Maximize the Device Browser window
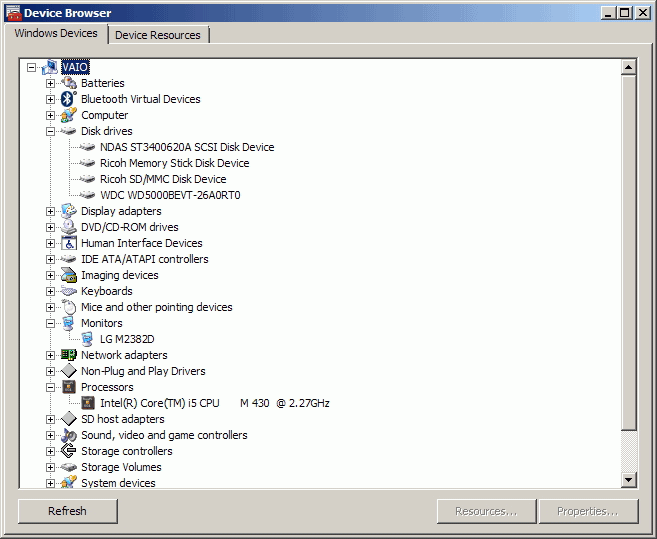The image size is (657, 539). click(624, 13)
